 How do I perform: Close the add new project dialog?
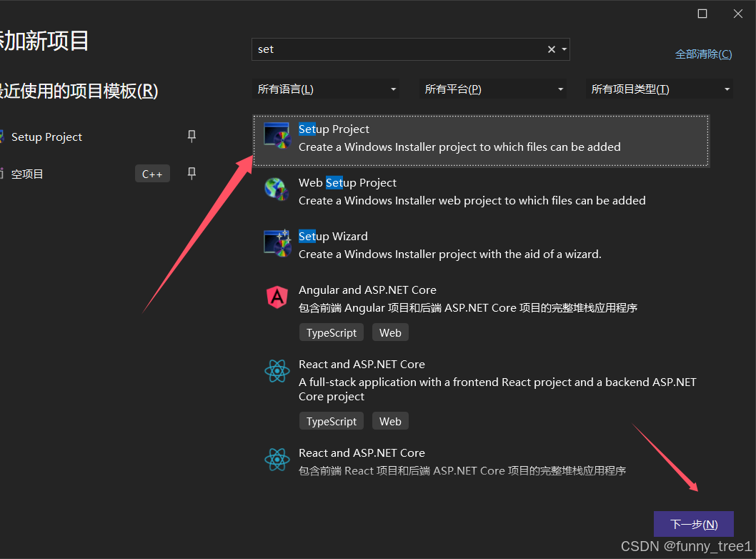point(737,14)
